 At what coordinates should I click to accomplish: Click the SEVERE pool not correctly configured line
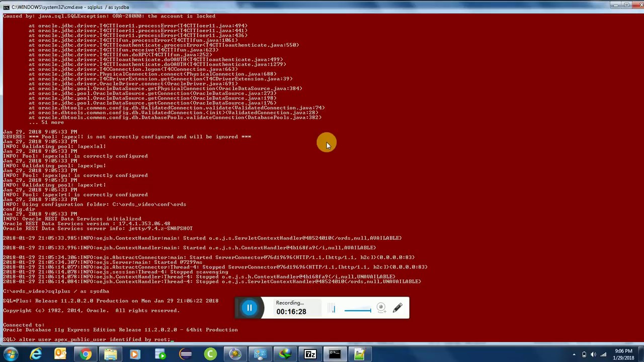pyautogui.click(x=127, y=137)
